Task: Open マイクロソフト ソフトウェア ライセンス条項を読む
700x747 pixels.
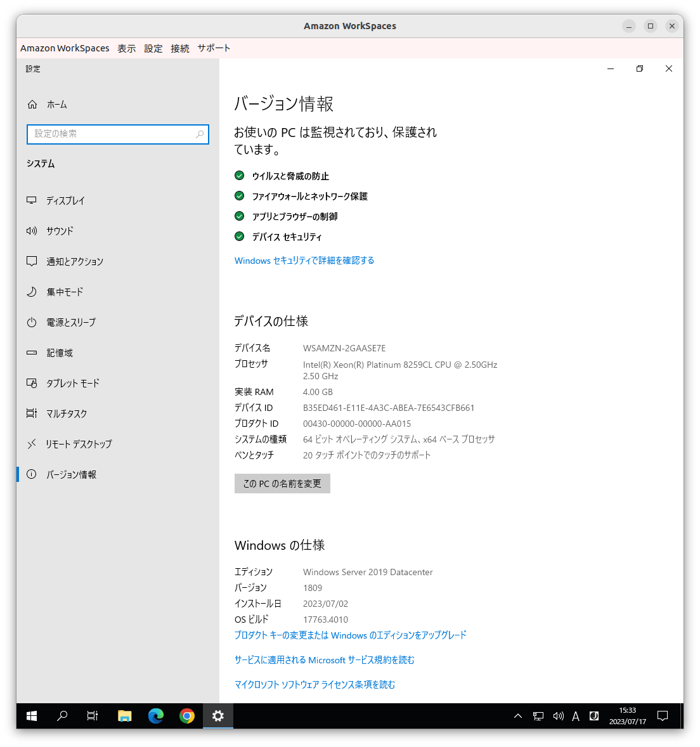Action: (x=314, y=684)
